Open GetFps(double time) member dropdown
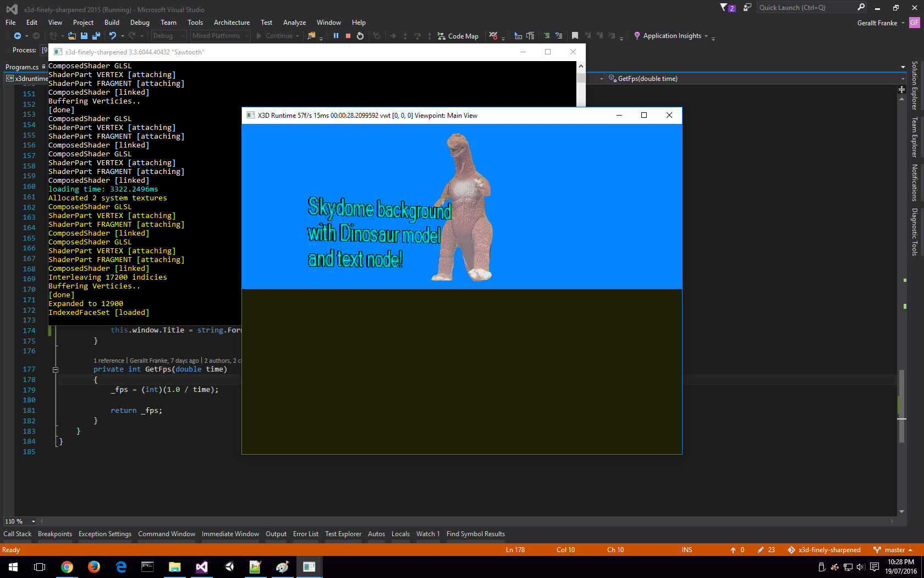 pos(757,79)
